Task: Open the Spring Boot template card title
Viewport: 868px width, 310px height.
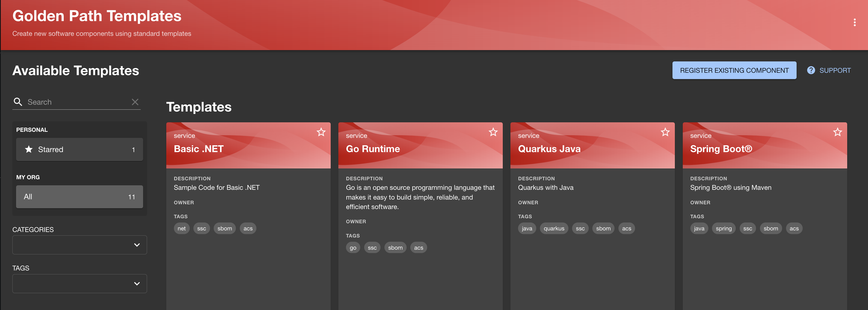Action: [x=721, y=149]
